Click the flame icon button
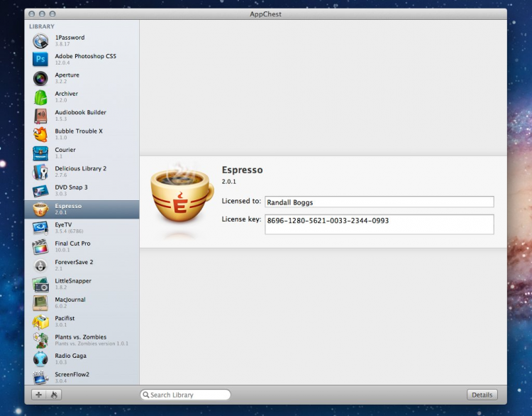This screenshot has height=416, width=532. pyautogui.click(x=54, y=395)
